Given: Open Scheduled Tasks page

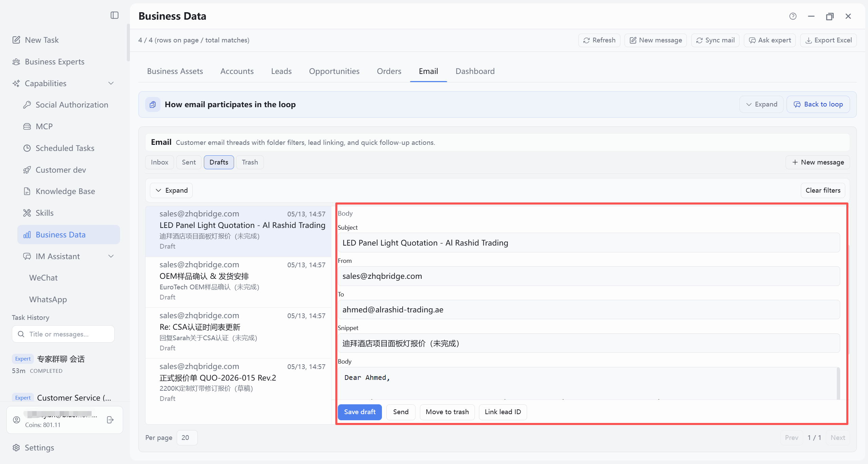Looking at the screenshot, I should [59, 148].
